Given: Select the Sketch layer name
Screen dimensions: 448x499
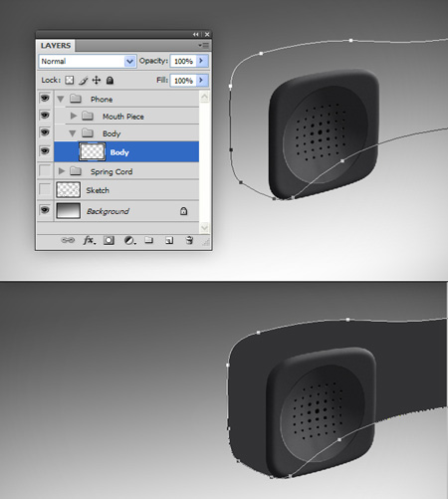Looking at the screenshot, I should (98, 190).
